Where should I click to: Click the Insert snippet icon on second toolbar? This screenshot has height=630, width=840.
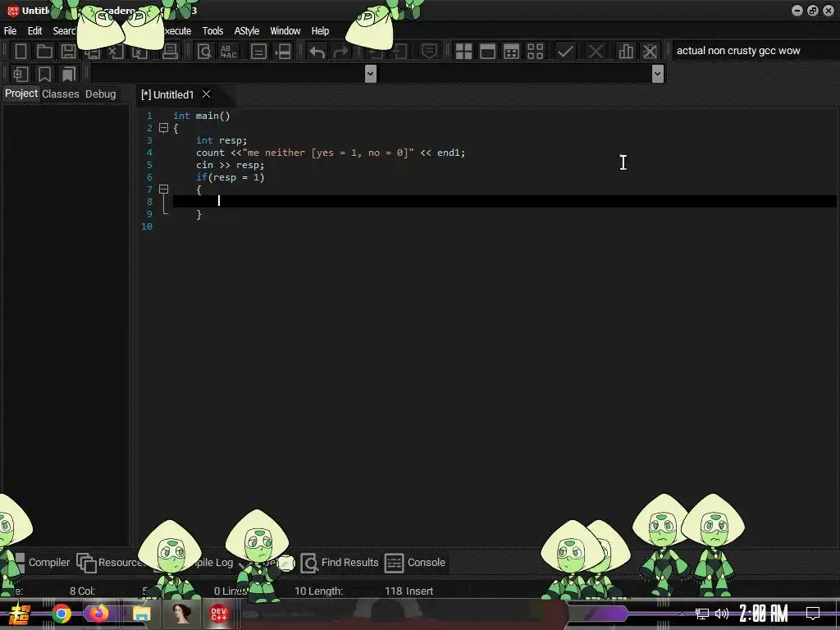coord(21,74)
